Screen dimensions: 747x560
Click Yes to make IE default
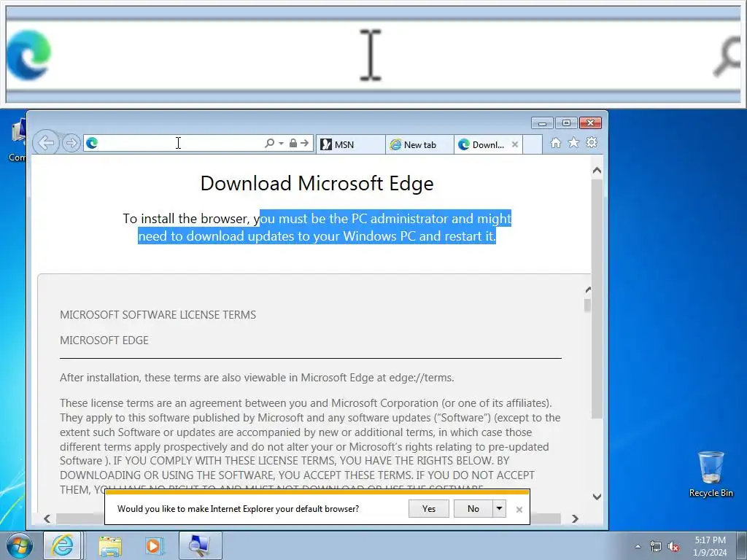[429, 508]
